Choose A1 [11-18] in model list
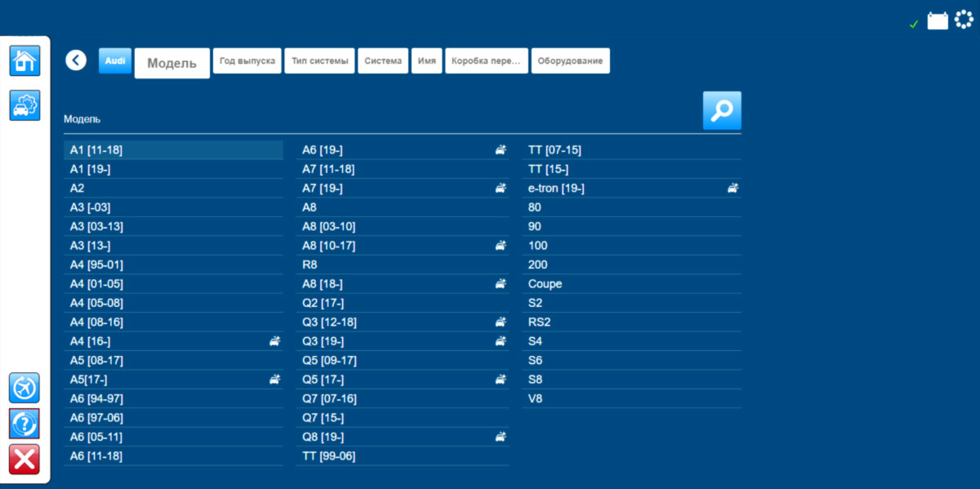Screen dimensions: 980x489 click(96, 150)
